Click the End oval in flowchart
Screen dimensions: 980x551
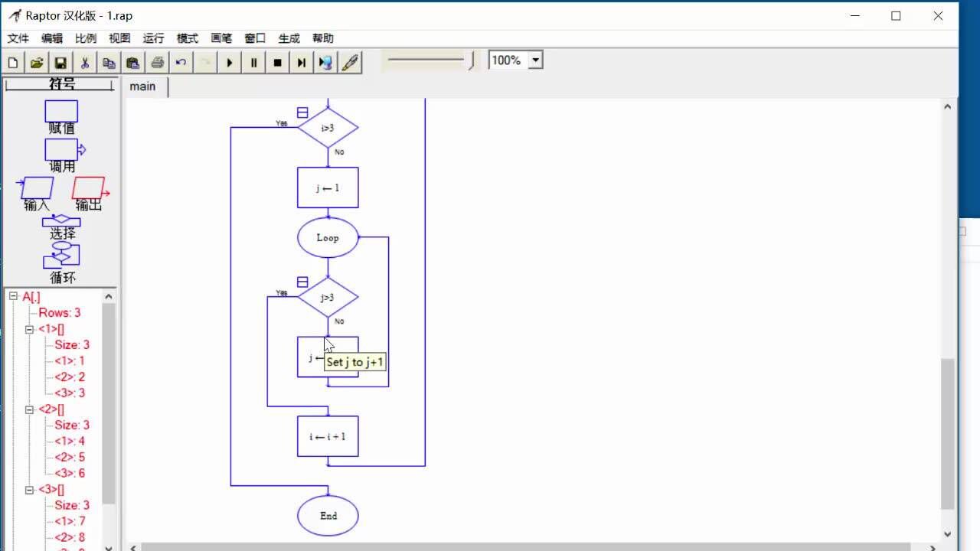pyautogui.click(x=328, y=515)
